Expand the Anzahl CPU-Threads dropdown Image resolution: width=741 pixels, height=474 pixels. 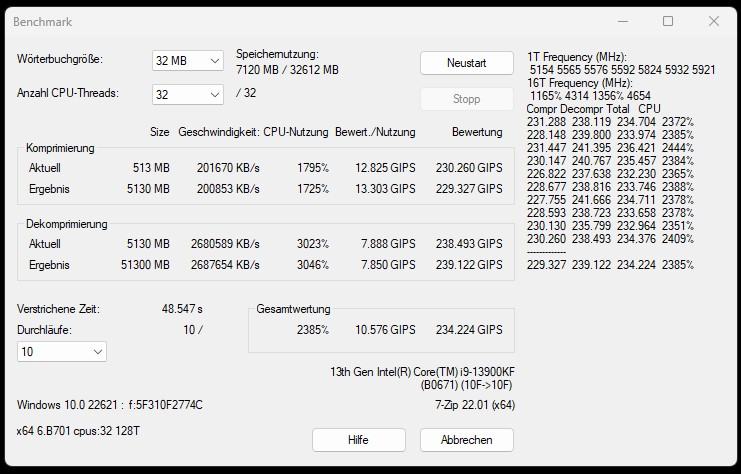(x=188, y=95)
